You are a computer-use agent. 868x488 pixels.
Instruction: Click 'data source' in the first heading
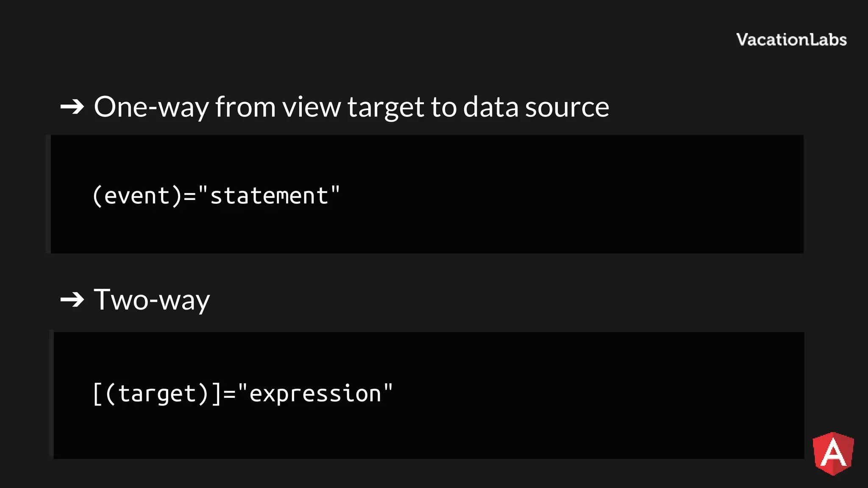(x=536, y=107)
